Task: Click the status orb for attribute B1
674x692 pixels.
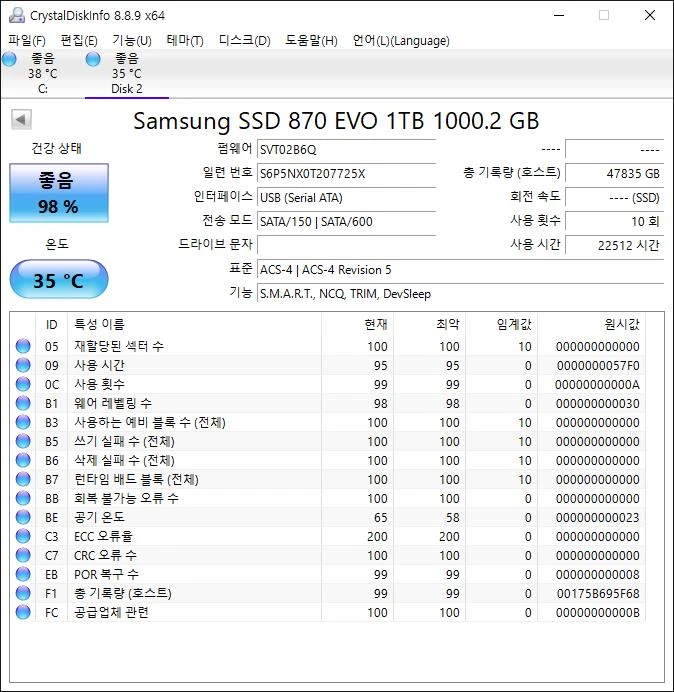Action: click(x=23, y=403)
